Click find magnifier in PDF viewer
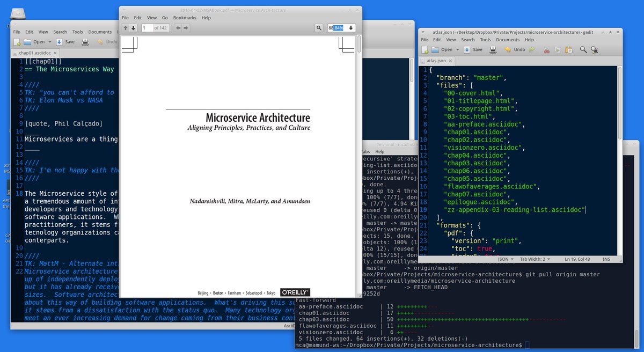The image size is (644, 352). [x=319, y=28]
